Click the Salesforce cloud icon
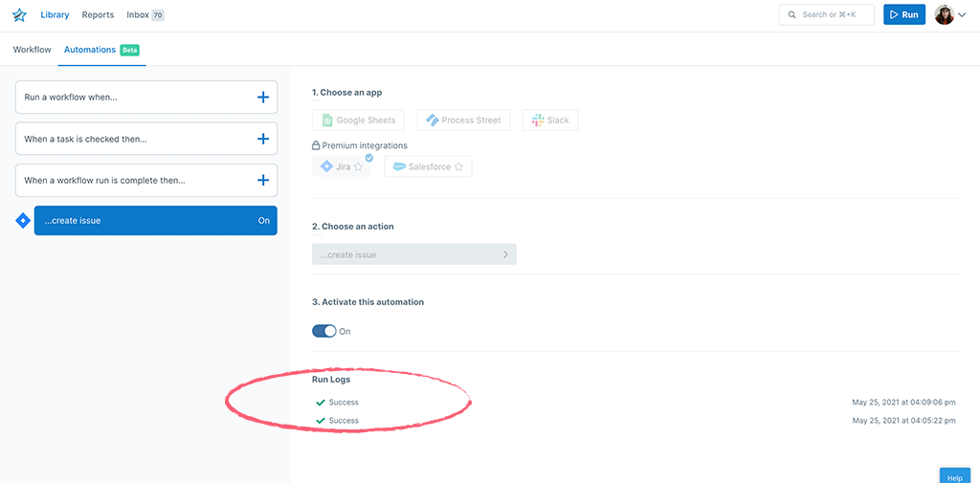 point(399,166)
